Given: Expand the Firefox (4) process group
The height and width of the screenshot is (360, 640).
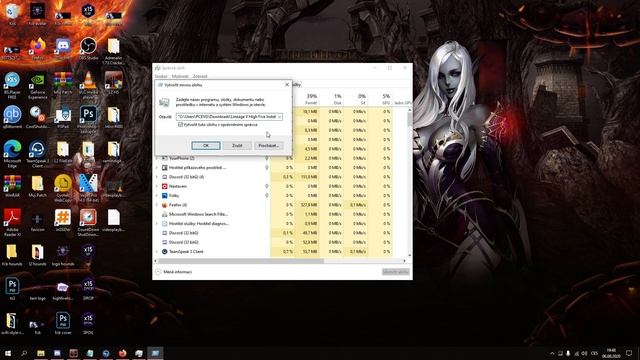Looking at the screenshot, I should click(157, 205).
